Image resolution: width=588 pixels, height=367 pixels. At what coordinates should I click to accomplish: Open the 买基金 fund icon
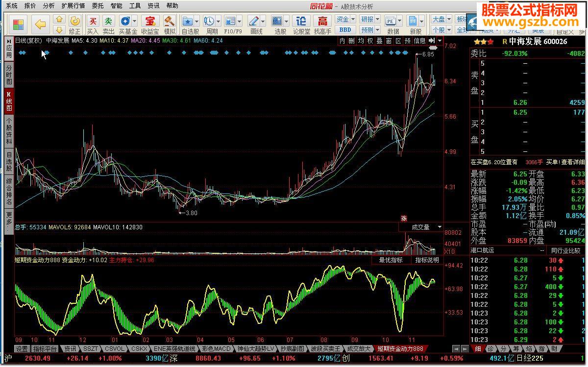(x=125, y=21)
